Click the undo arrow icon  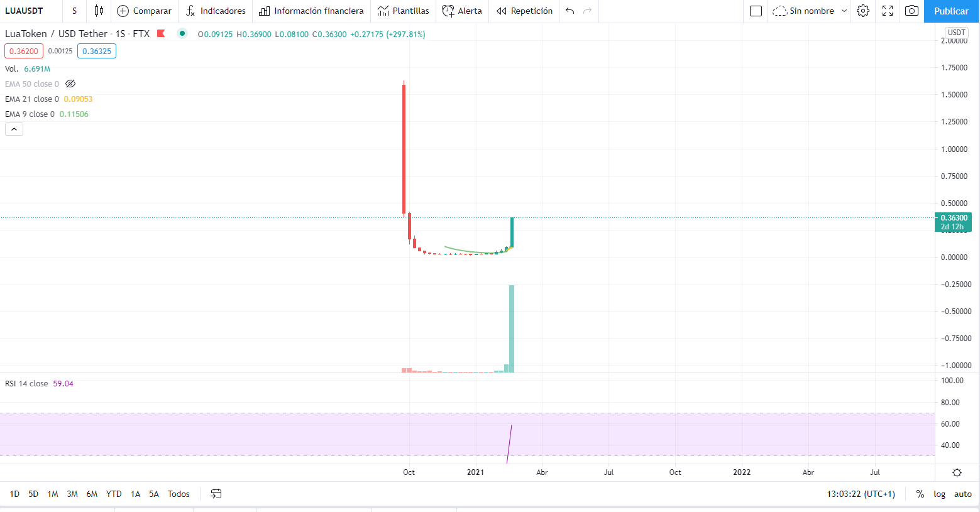(x=570, y=11)
